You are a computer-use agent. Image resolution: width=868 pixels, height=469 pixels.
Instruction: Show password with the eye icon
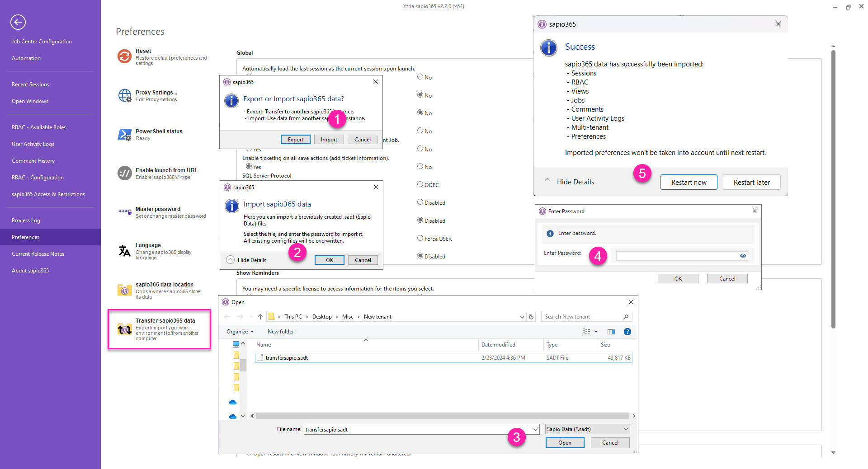743,256
